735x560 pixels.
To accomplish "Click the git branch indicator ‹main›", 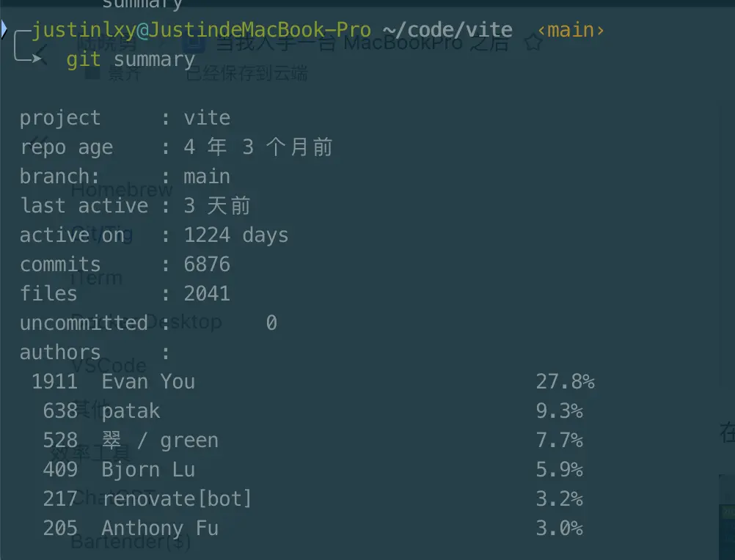I will [571, 30].
